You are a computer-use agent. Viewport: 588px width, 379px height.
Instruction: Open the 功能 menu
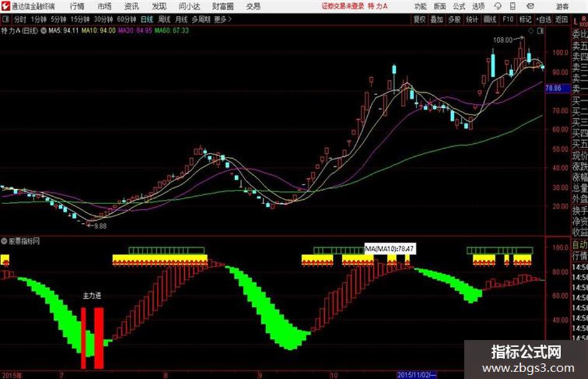(x=421, y=6)
